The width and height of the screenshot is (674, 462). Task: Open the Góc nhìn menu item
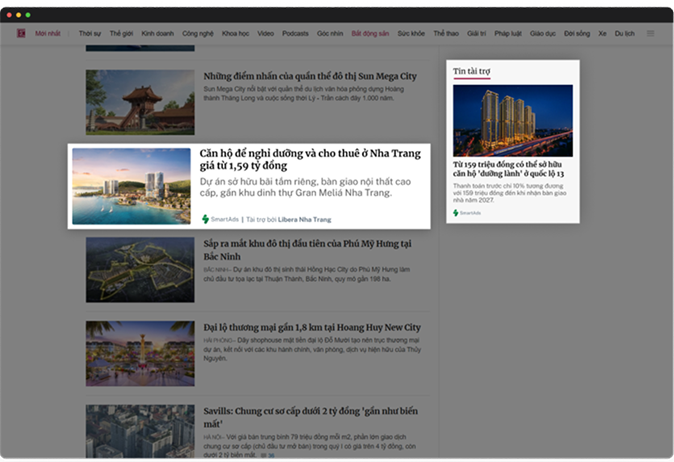330,34
